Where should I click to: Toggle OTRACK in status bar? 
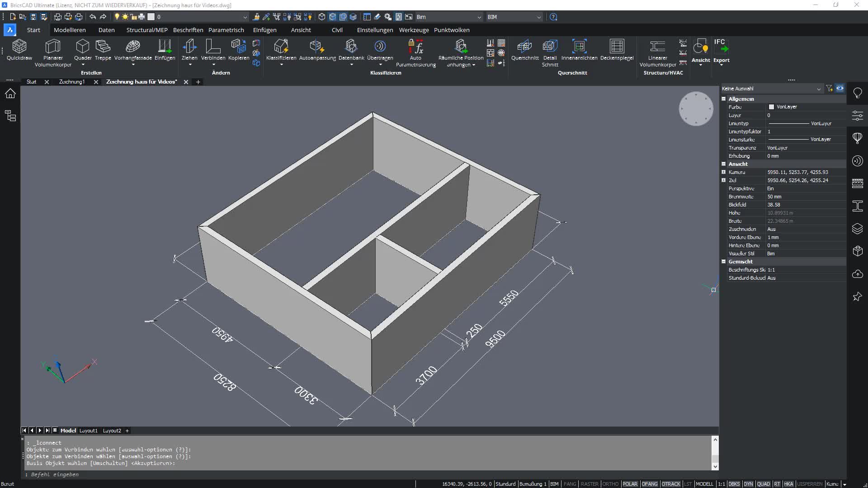tap(671, 484)
